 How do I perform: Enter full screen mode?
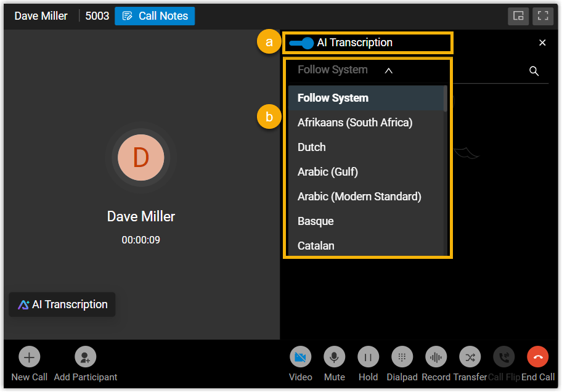coord(543,16)
